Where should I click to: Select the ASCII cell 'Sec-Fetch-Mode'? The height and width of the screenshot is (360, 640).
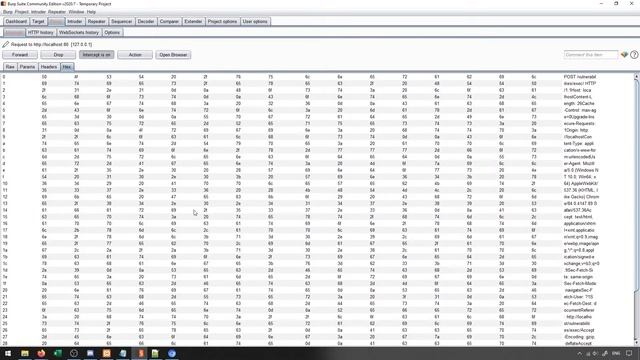tap(580, 283)
